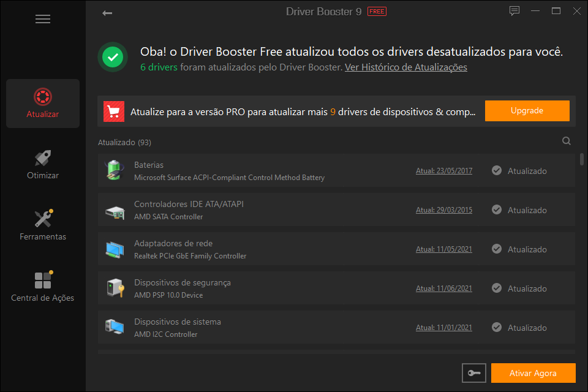Click the Dispositivos de segurança icon
Viewport: 588px width, 392px height.
[x=115, y=288]
